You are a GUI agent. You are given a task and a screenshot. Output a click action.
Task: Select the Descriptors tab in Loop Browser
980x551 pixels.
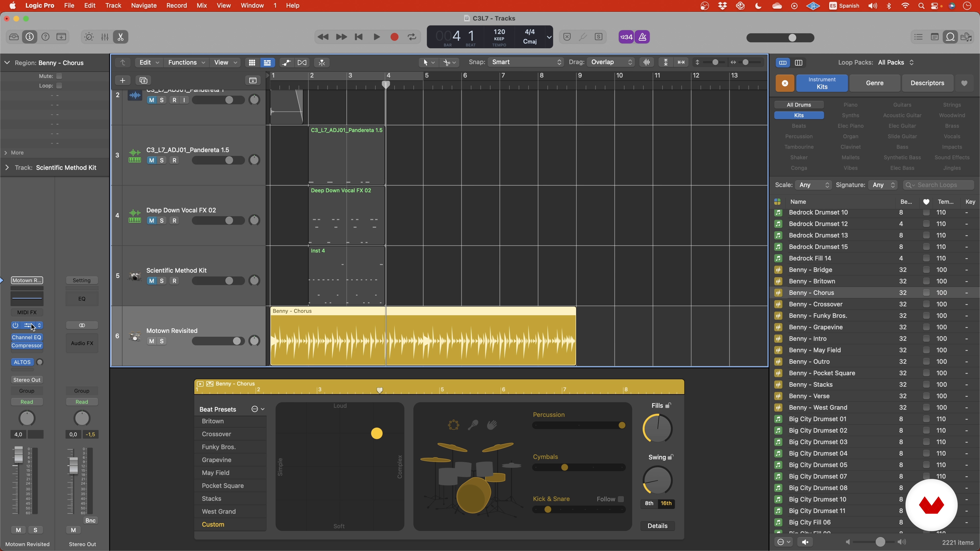tap(927, 83)
